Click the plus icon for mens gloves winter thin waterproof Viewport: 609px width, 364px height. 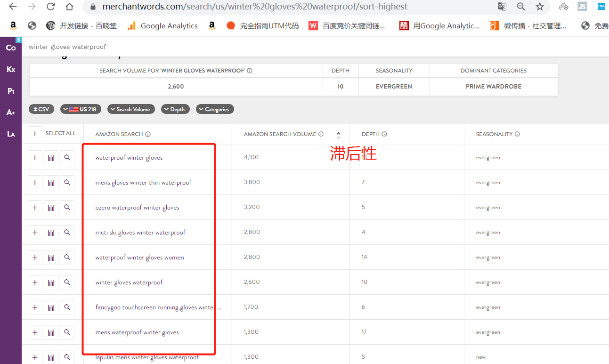point(35,183)
